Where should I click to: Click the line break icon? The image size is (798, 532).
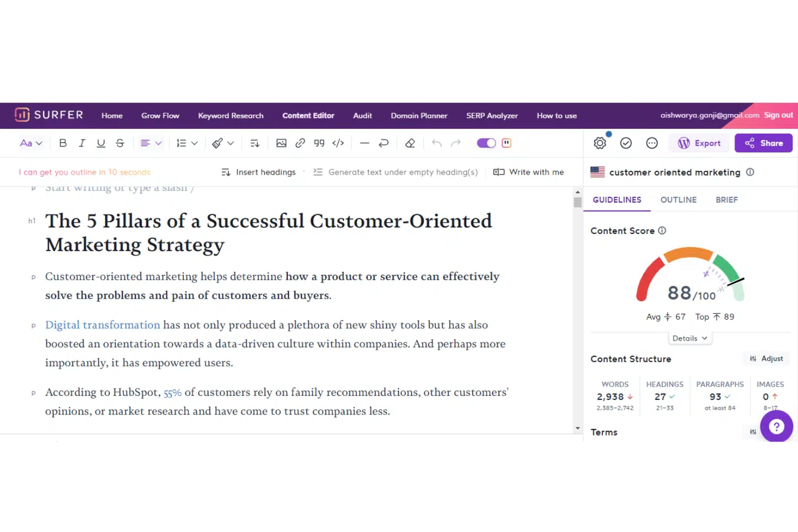(383, 143)
